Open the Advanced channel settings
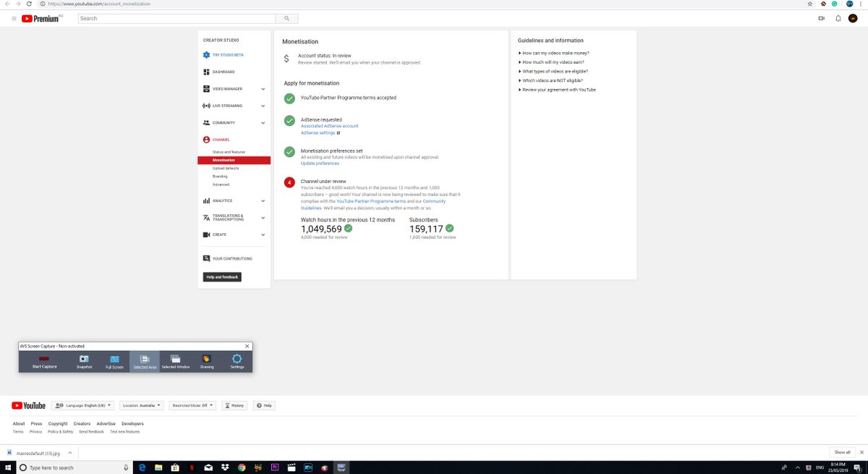Screen dimensions: 868x474 pyautogui.click(x=221, y=185)
